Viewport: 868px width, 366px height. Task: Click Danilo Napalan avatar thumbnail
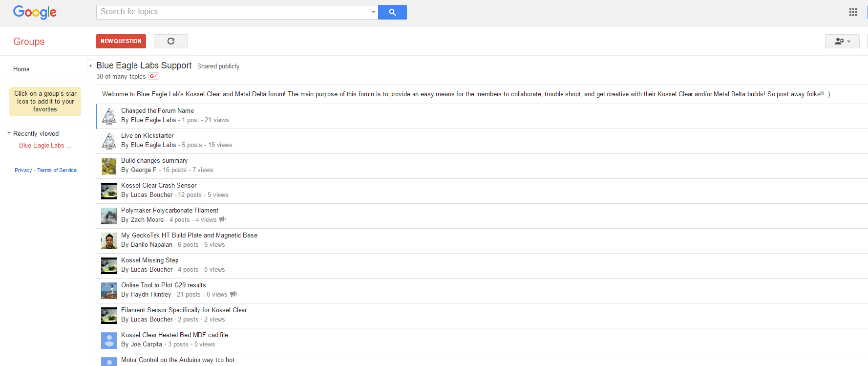click(109, 241)
